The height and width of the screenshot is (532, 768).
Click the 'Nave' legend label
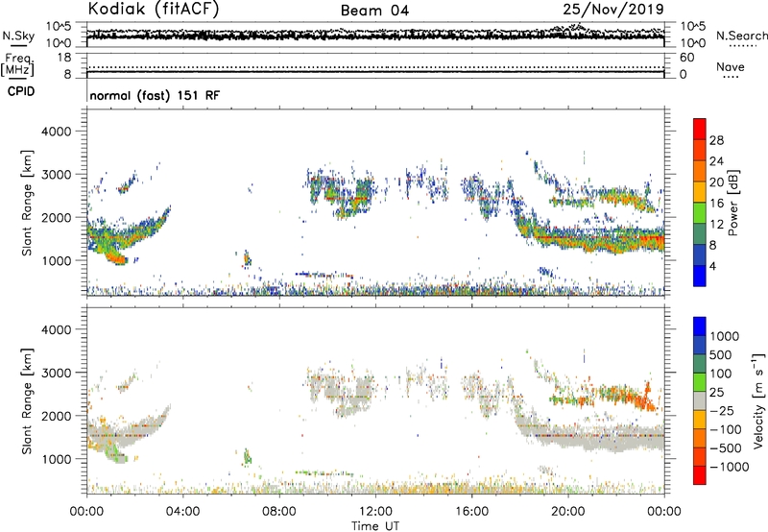(731, 66)
